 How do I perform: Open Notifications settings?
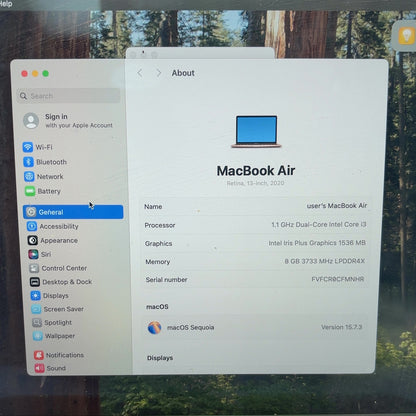point(59,355)
